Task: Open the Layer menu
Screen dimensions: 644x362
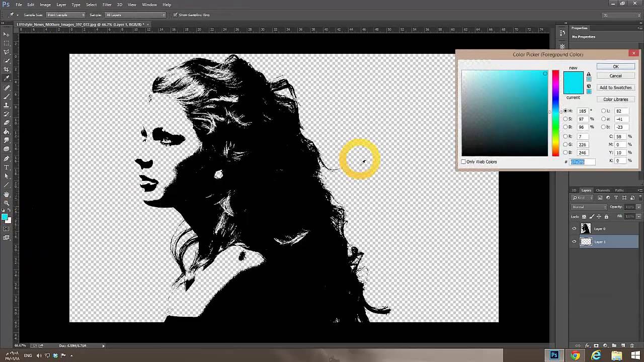Action: tap(61, 5)
